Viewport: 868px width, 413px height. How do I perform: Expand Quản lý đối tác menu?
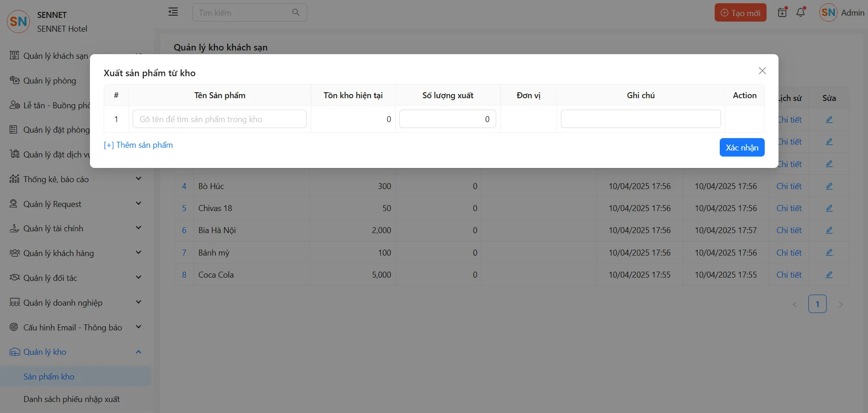138,278
